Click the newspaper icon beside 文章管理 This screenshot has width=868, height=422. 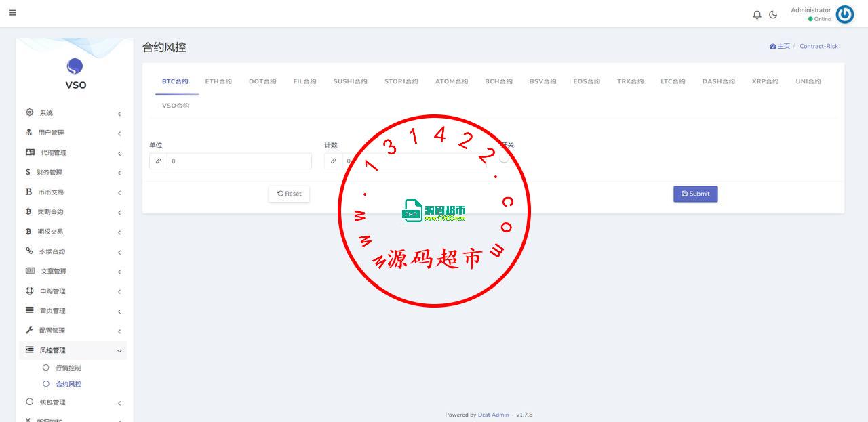pyautogui.click(x=30, y=270)
